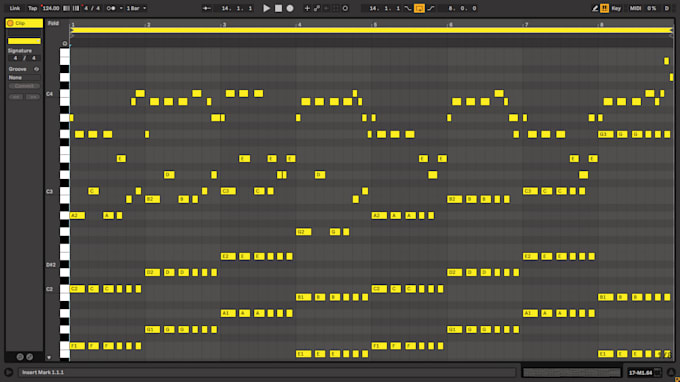Image resolution: width=680 pixels, height=382 pixels.
Task: Open the metronome settings dropdown arrow
Action: pos(121,8)
